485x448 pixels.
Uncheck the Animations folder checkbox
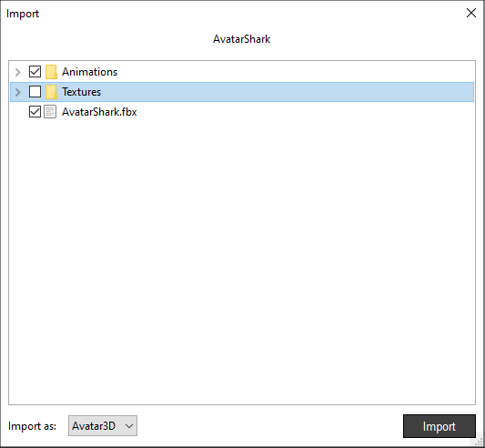(35, 72)
